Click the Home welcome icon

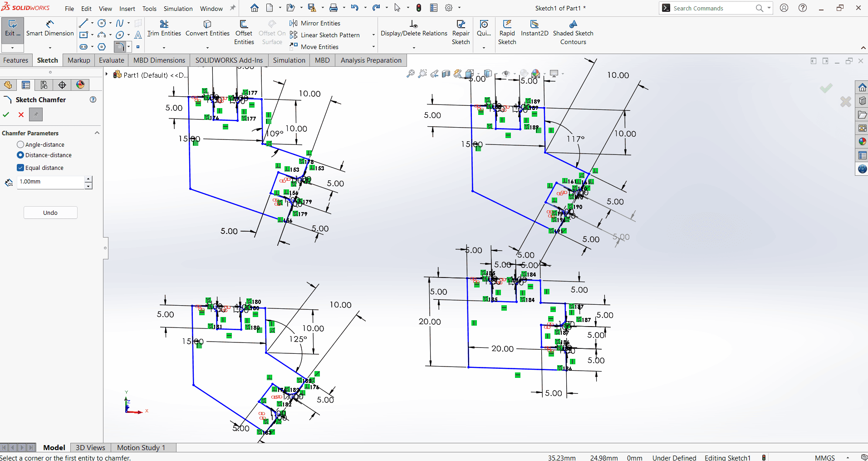click(x=255, y=8)
